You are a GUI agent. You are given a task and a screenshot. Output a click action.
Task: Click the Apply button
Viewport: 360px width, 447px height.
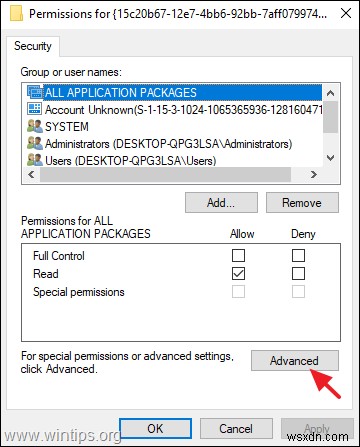[317, 428]
